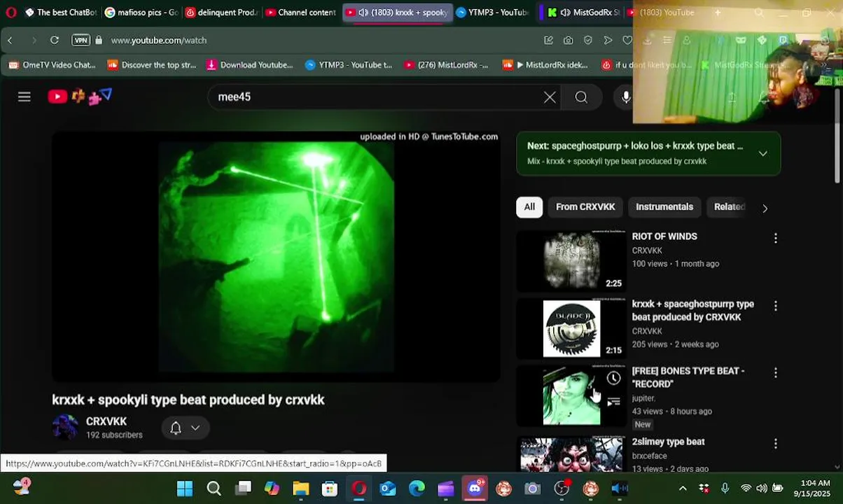Add BONES TYPE BEAT to Watch Later

point(613,379)
